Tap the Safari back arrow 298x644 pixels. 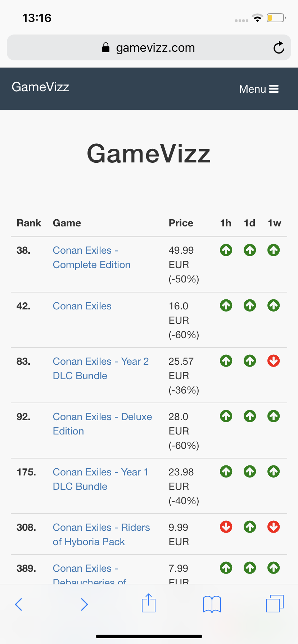(x=19, y=604)
